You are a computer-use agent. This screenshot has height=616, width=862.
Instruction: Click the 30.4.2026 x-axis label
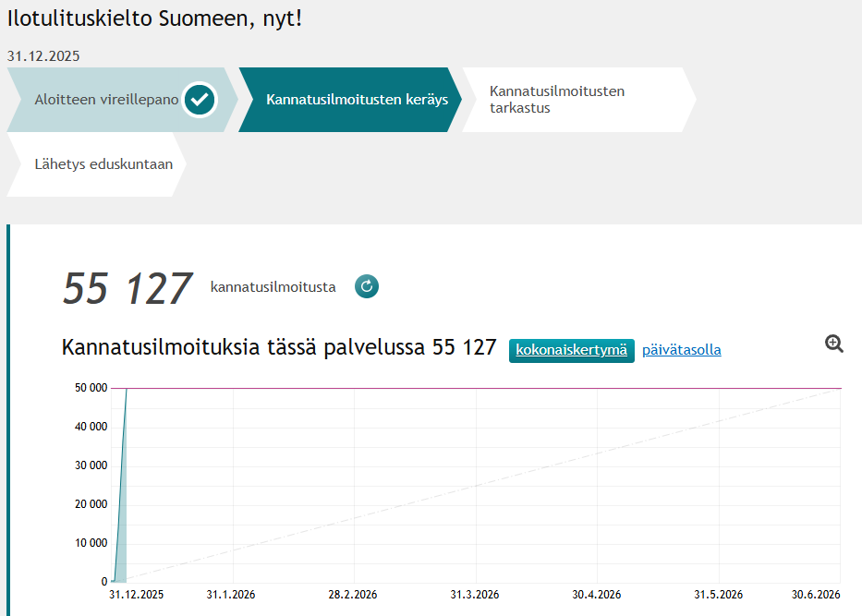pyautogui.click(x=597, y=595)
